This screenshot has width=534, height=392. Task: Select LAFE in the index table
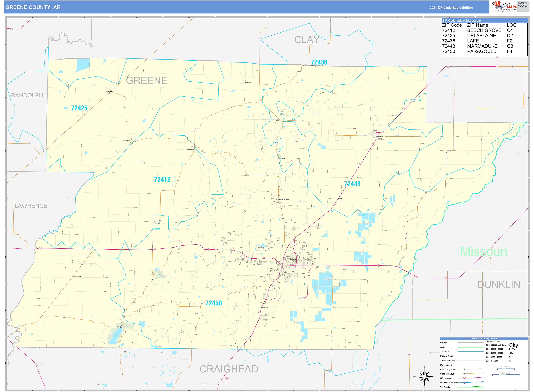pos(473,41)
